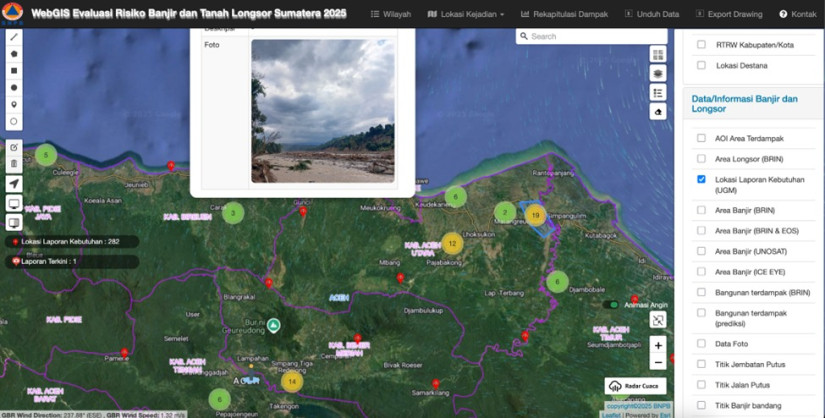Uncheck Lokasi Laporan Kebutuhan (UGM) checkbox
The image size is (825, 418).
(701, 179)
